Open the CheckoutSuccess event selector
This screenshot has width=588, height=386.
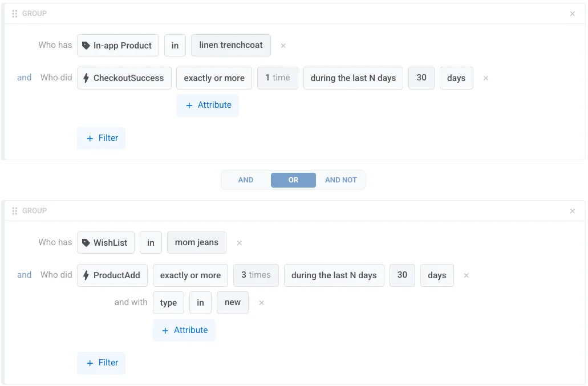tap(124, 78)
